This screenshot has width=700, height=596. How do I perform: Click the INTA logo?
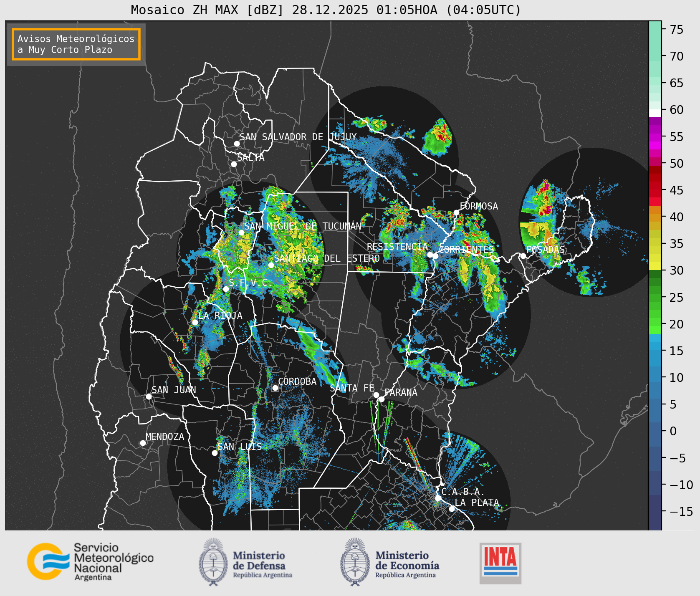(x=500, y=563)
